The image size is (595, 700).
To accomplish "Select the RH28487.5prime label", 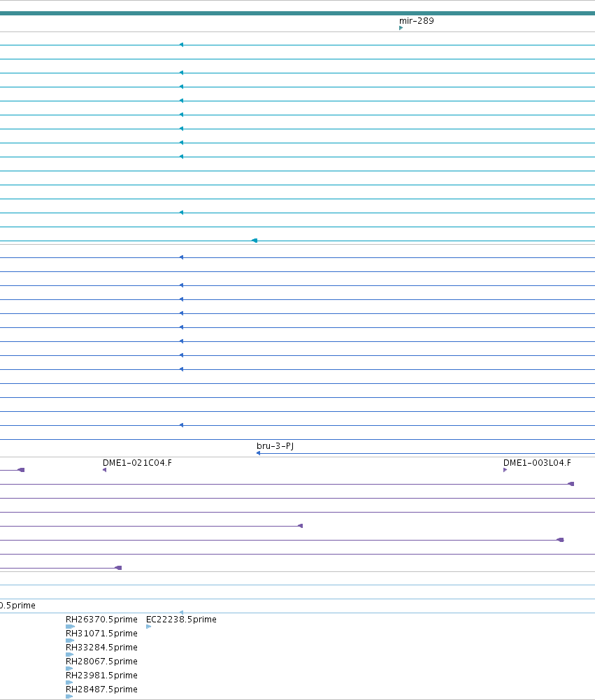I will [101, 690].
